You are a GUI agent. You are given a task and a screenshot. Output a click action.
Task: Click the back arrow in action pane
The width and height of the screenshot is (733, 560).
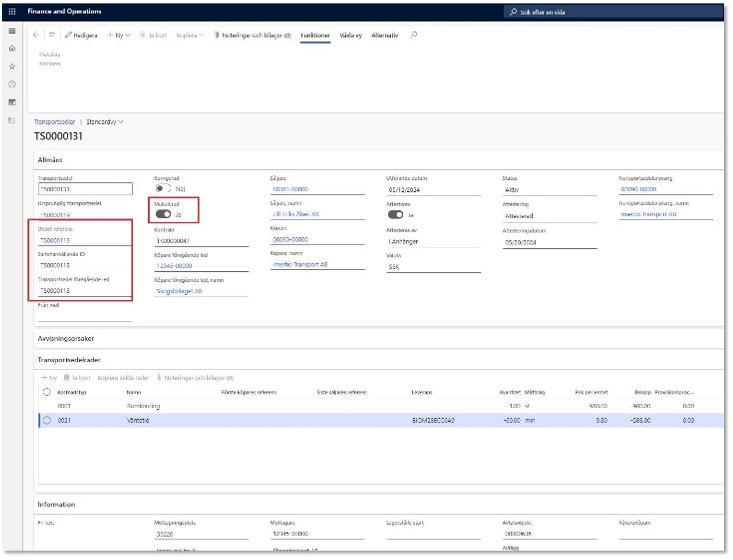36,35
